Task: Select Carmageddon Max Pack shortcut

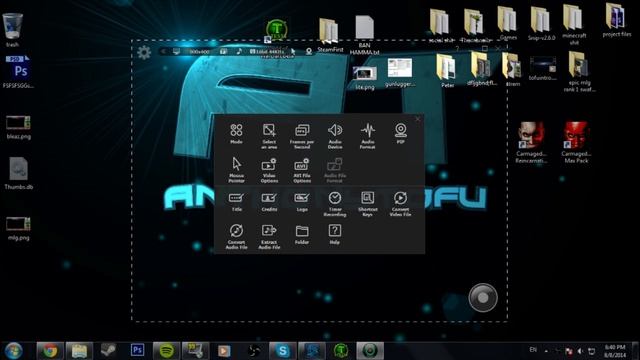Action: click(x=576, y=142)
